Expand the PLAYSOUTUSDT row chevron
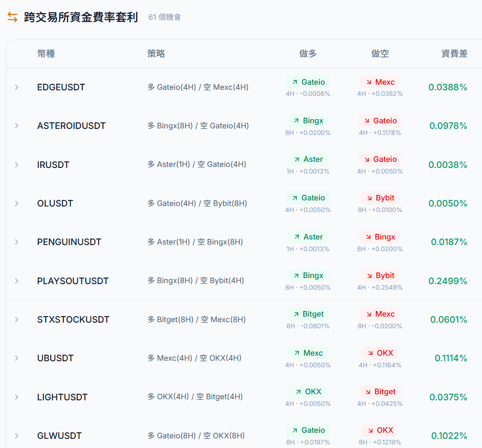The height and width of the screenshot is (448, 482). [17, 281]
